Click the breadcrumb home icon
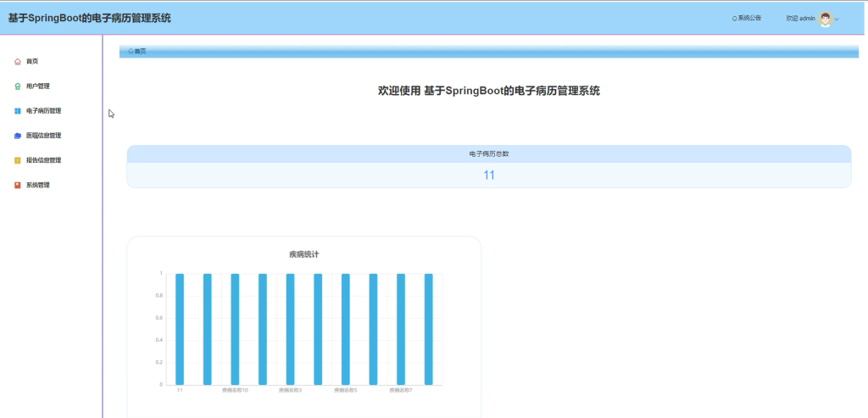Screen dimensions: 868x418 click(131, 51)
